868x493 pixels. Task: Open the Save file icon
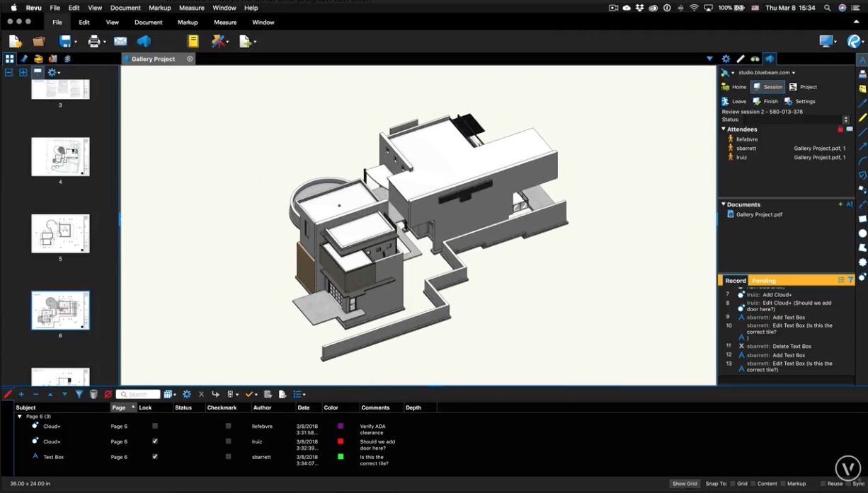pyautogui.click(x=66, y=41)
